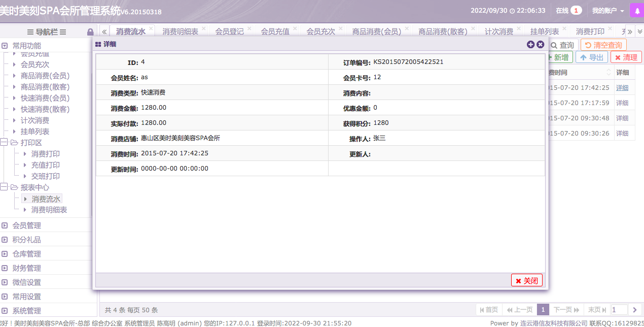Click the 清空查询 button
This screenshot has height=327, width=644.
[603, 45]
